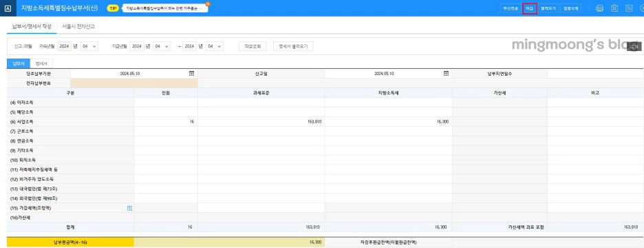Click the 가산세 column header
The image size is (644, 248).
point(500,93)
